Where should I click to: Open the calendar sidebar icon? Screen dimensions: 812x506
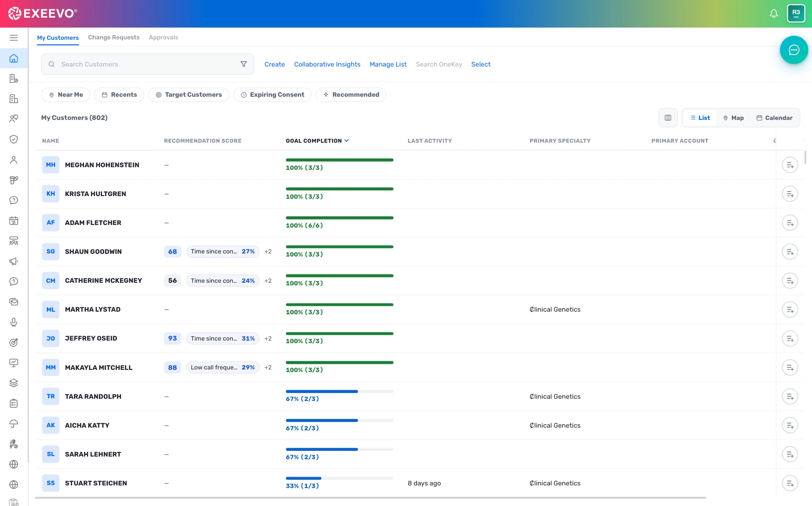click(x=14, y=221)
